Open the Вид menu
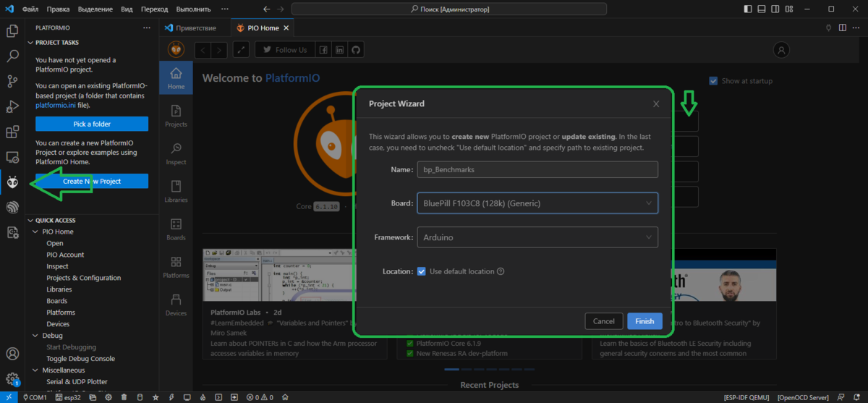The height and width of the screenshot is (403, 868). pyautogui.click(x=127, y=9)
